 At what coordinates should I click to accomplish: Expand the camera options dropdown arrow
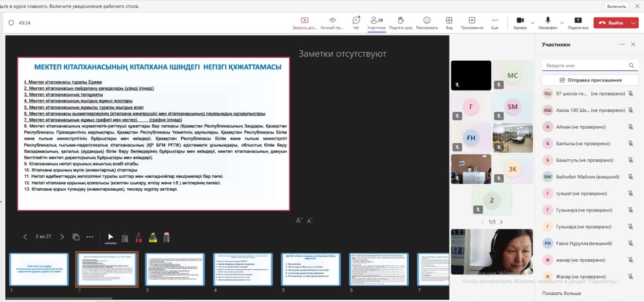coord(532,23)
